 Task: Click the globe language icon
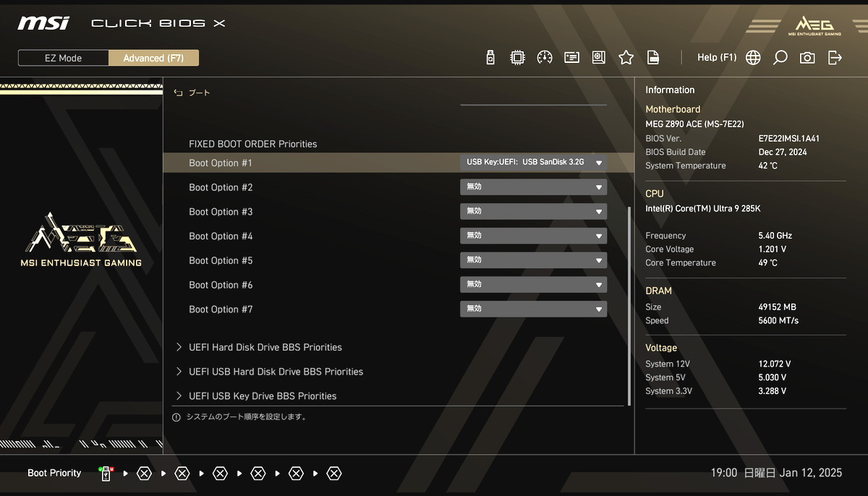point(753,58)
